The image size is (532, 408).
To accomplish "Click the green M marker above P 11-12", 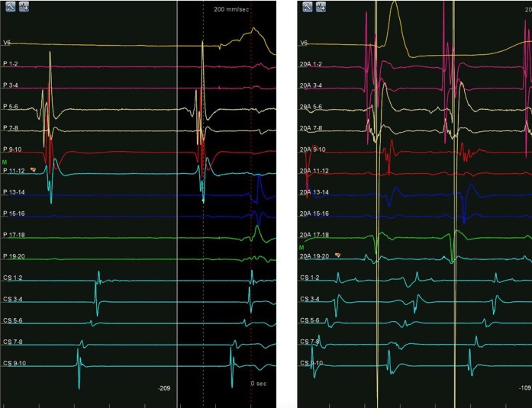I will [5, 162].
